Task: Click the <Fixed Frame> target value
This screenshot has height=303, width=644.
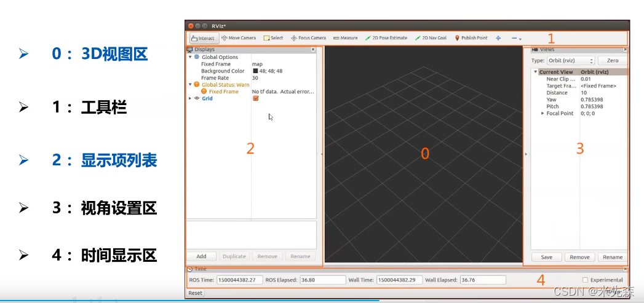Action: tap(598, 86)
